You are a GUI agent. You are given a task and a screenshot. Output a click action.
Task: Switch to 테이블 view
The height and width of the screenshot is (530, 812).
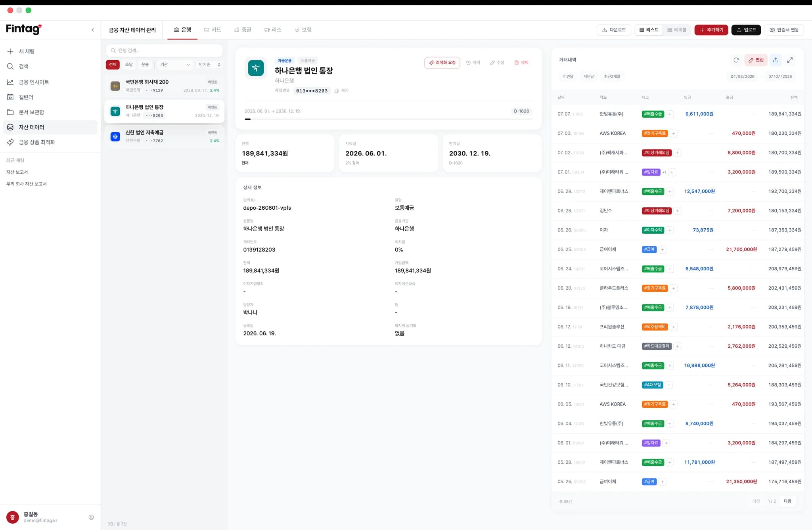click(677, 30)
